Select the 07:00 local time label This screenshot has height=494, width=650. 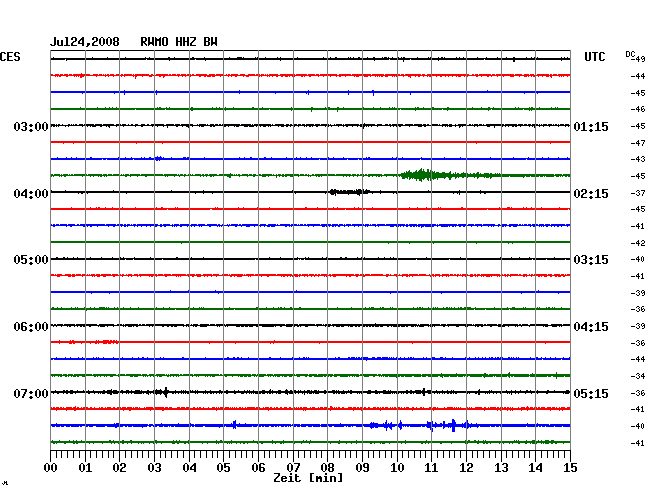(x=31, y=393)
